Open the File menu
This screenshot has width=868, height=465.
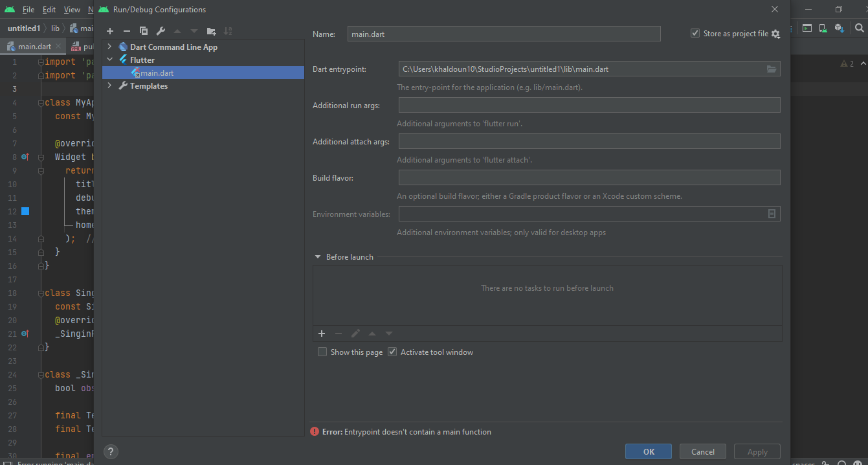28,10
